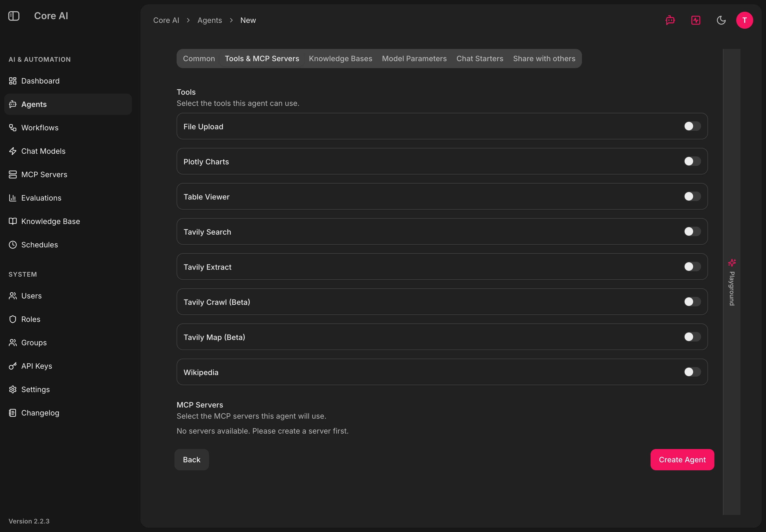Open the API Keys sidebar label
766x532 pixels.
coord(37,366)
